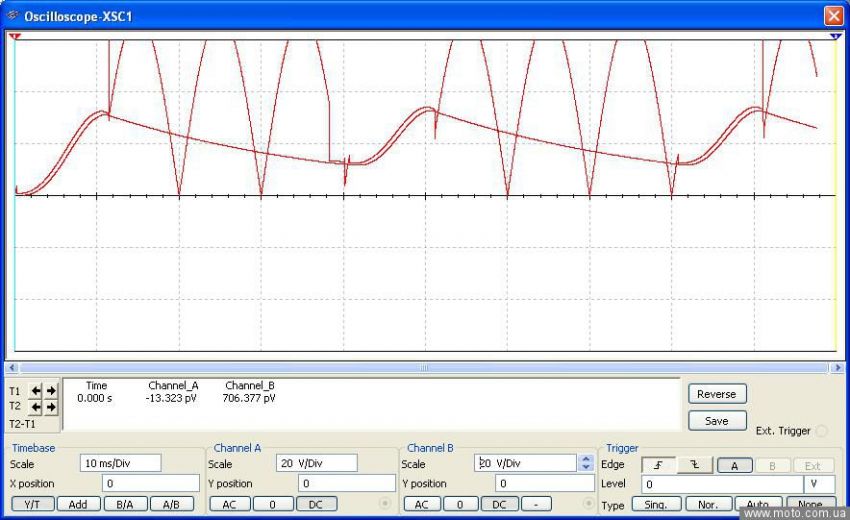
Task: Choose trigger source A
Action: click(735, 465)
